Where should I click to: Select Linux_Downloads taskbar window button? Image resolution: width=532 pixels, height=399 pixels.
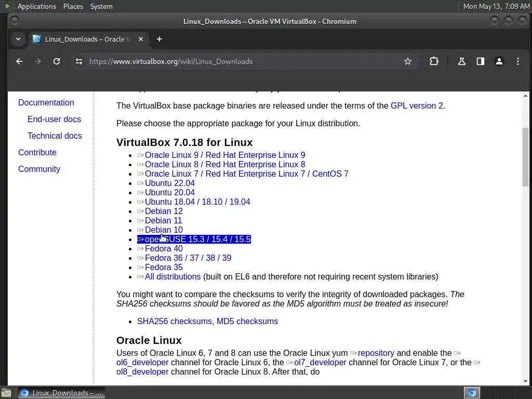[x=61, y=393]
